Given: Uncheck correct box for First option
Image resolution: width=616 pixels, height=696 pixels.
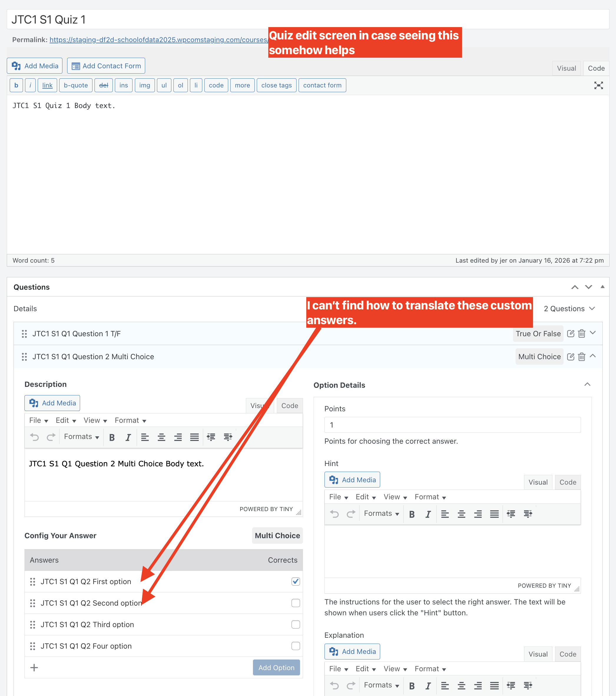Looking at the screenshot, I should [296, 581].
